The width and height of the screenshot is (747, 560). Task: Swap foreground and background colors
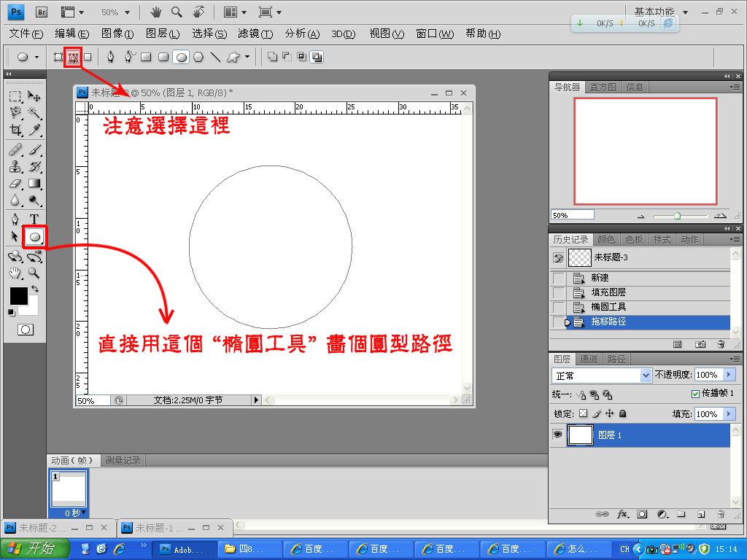pyautogui.click(x=35, y=289)
